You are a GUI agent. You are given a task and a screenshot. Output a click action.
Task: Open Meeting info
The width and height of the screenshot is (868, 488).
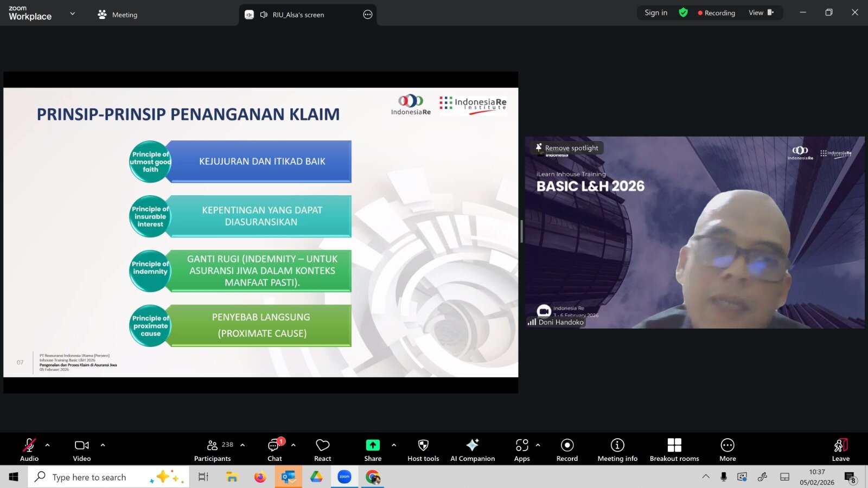click(617, 450)
